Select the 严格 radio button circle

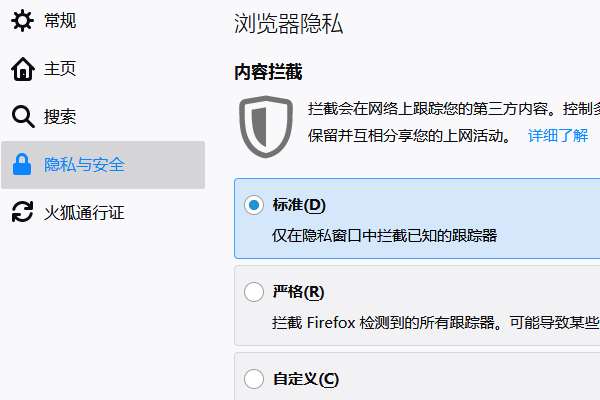pyautogui.click(x=254, y=292)
